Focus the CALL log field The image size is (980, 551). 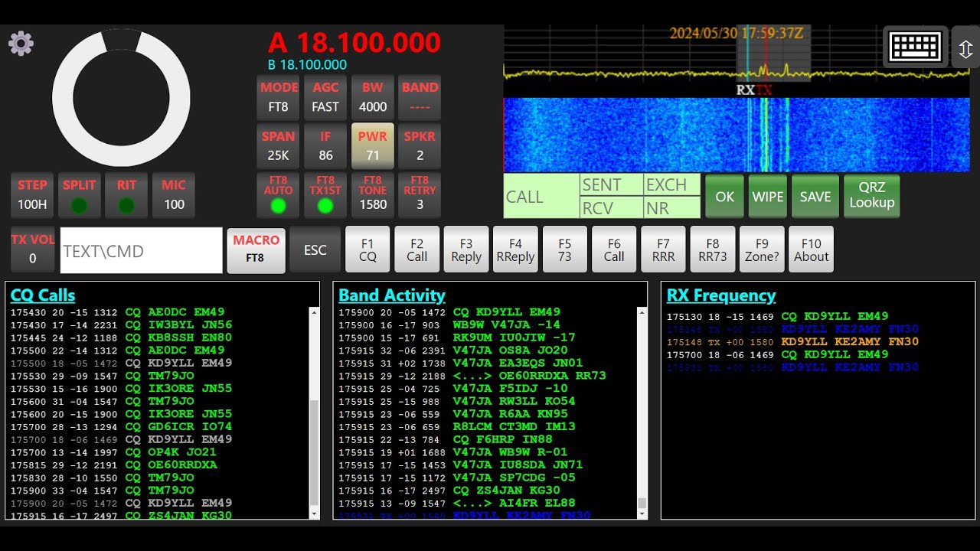pos(541,197)
